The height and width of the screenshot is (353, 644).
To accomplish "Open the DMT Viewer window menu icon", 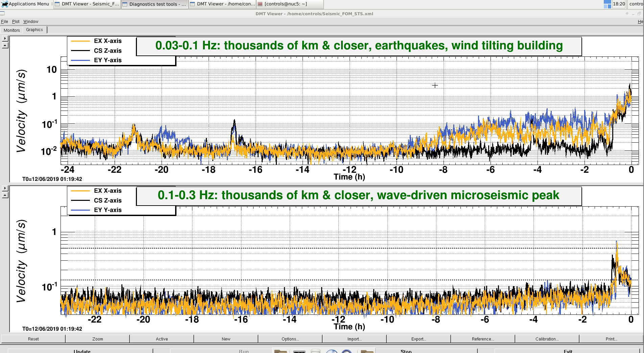I will [x=2, y=14].
